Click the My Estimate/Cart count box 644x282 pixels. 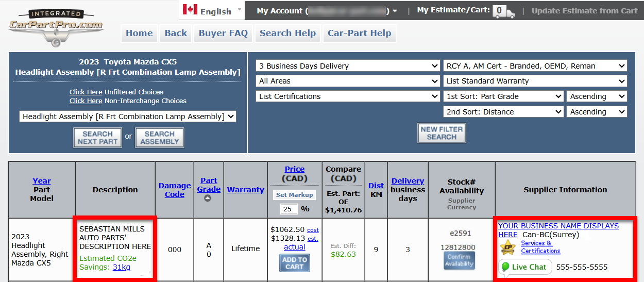pyautogui.click(x=498, y=10)
